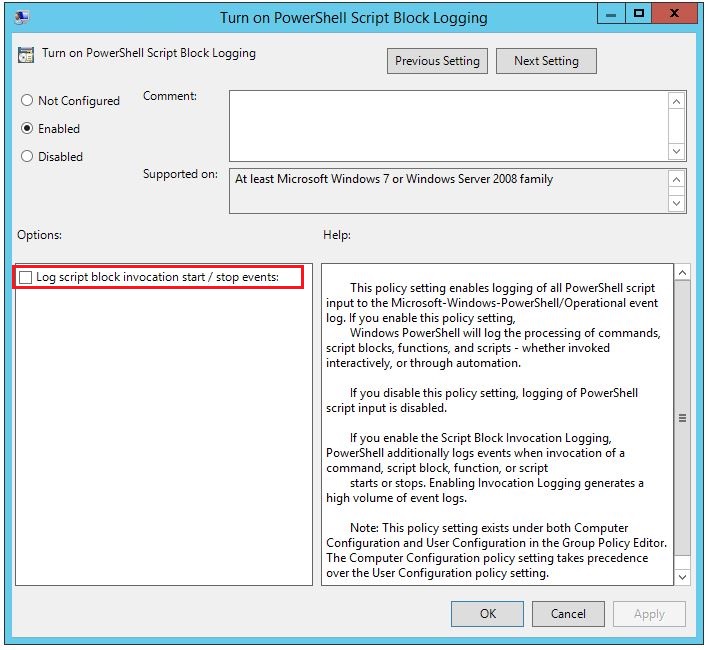Confirm with the OK button
This screenshot has height=650, width=711.
(487, 614)
